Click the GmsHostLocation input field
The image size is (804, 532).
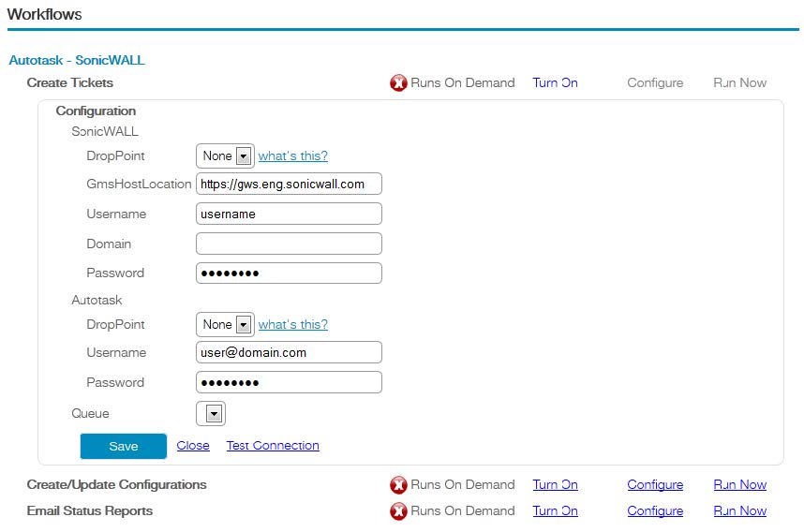click(289, 184)
